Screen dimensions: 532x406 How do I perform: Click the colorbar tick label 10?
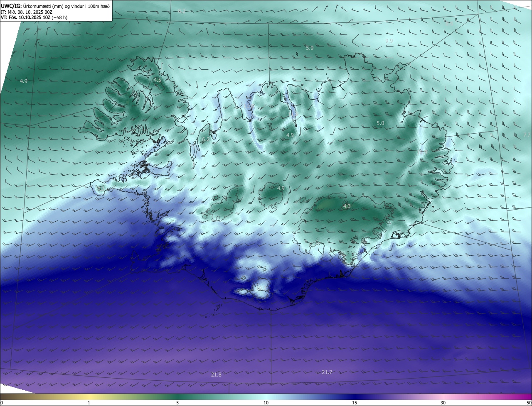click(266, 403)
